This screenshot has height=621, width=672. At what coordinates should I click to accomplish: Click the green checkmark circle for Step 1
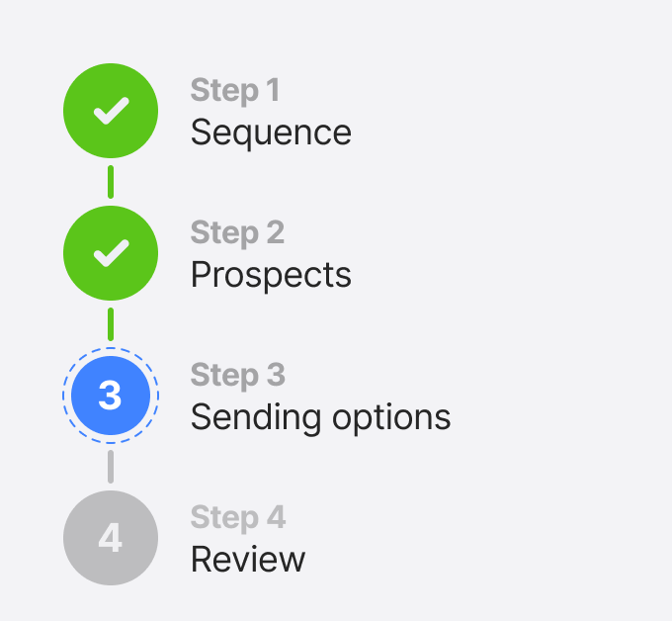pos(111,111)
